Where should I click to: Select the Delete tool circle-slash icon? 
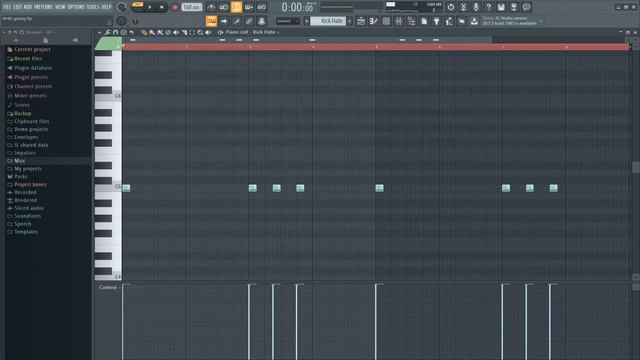168,32
